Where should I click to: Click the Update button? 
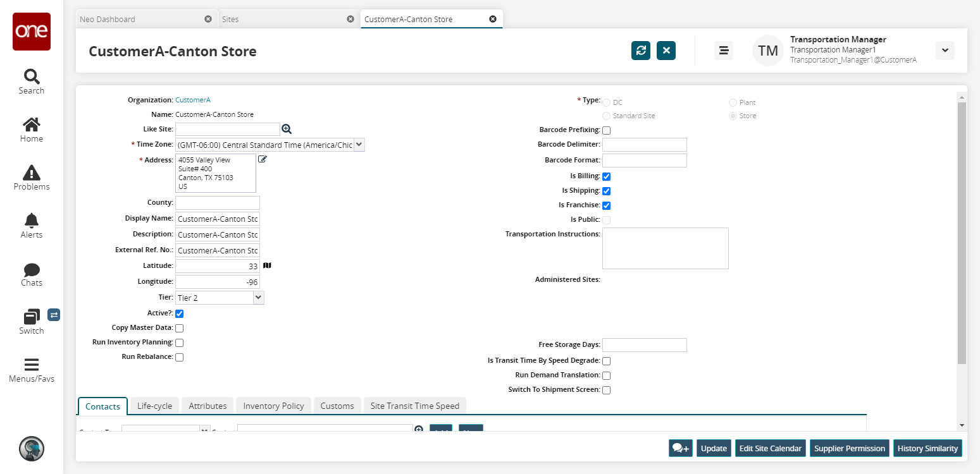pos(714,448)
